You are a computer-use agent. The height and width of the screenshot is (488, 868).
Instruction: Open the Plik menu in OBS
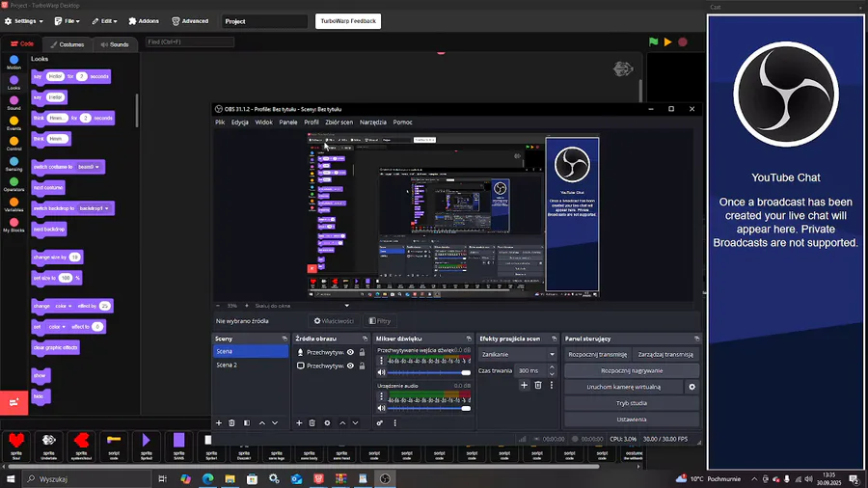pyautogui.click(x=220, y=122)
